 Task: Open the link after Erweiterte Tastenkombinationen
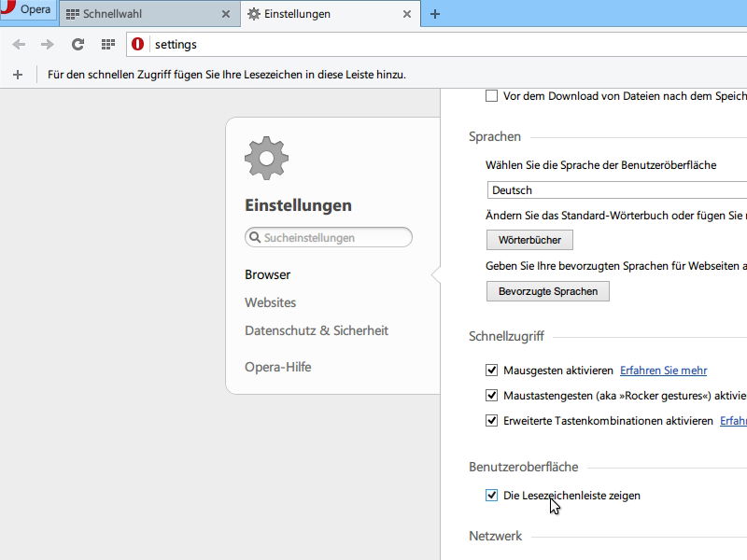coord(733,421)
